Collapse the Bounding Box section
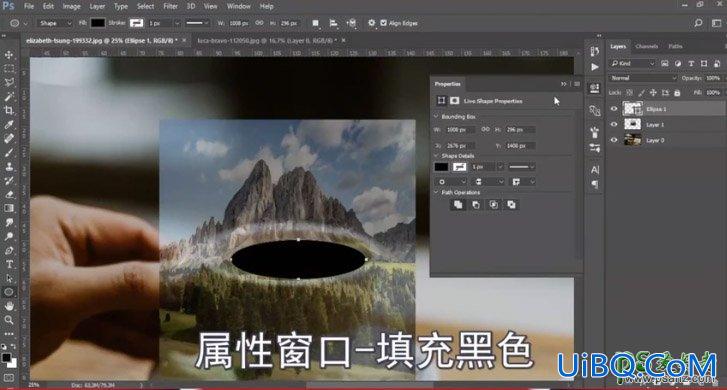Screen dimensions: 727x390 pos(436,116)
